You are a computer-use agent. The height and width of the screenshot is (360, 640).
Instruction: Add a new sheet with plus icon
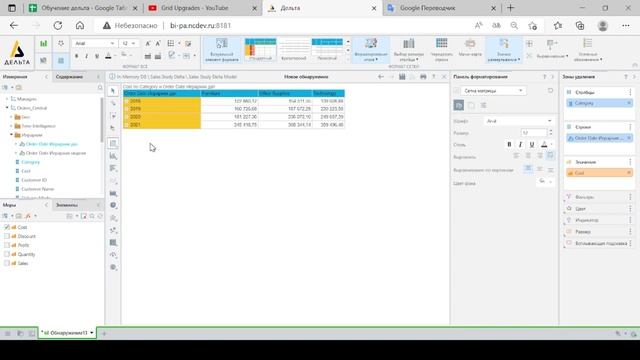(x=104, y=333)
